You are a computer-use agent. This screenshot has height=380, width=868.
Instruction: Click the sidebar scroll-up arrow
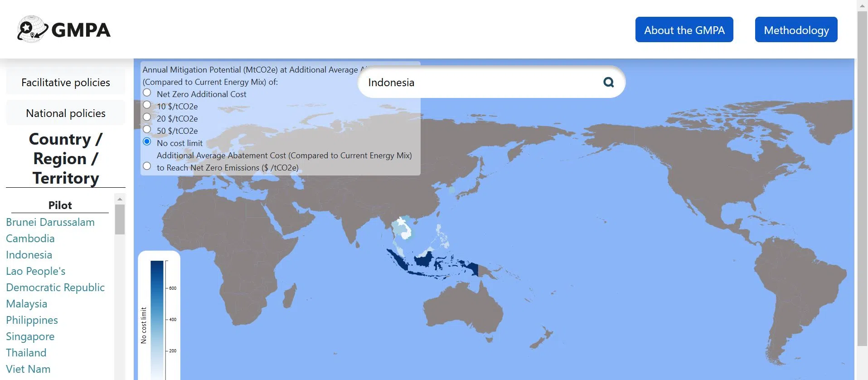pyautogui.click(x=120, y=199)
